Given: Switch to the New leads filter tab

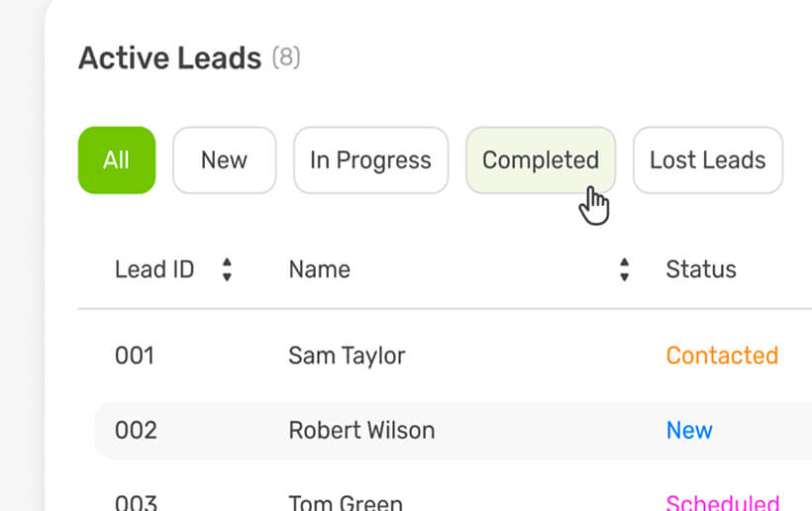Looking at the screenshot, I should pyautogui.click(x=224, y=160).
